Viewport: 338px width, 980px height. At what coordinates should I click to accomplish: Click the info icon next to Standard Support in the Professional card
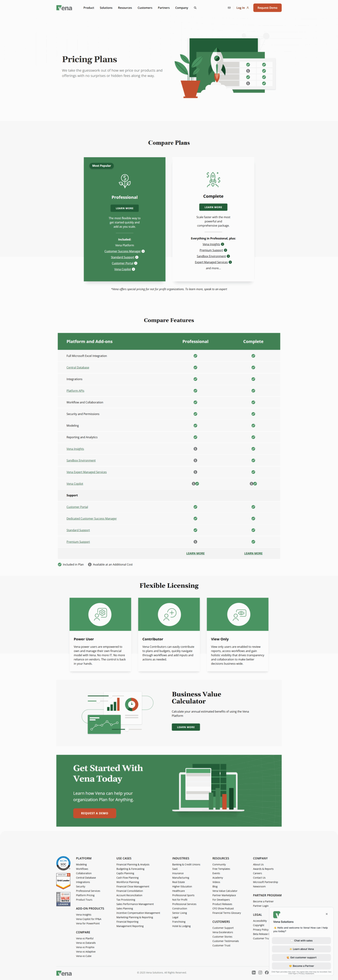[x=137, y=257]
